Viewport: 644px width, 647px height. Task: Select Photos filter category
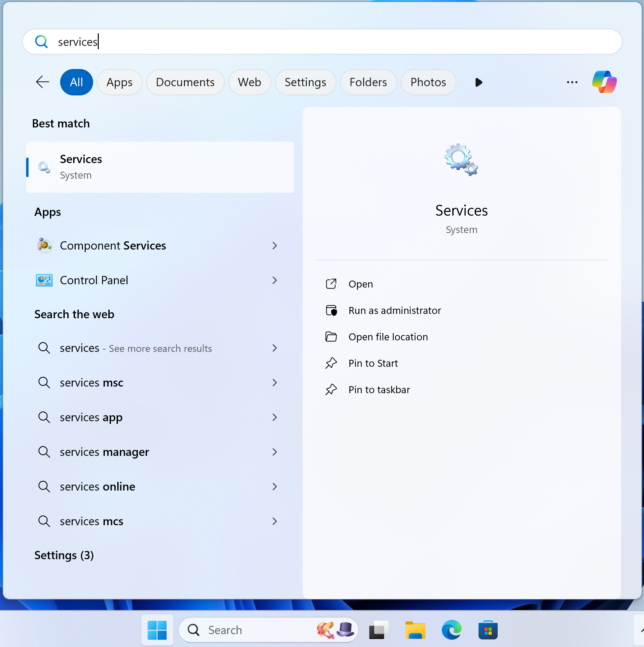tap(429, 83)
